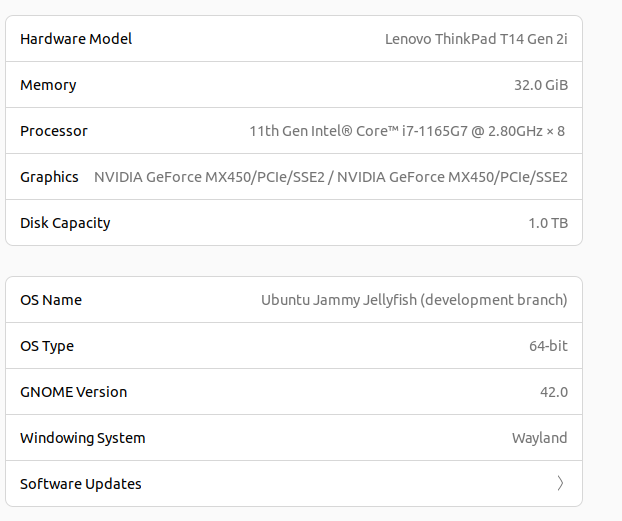Select the 32.0 GiB memory value
The width and height of the screenshot is (622, 521).
(x=541, y=85)
